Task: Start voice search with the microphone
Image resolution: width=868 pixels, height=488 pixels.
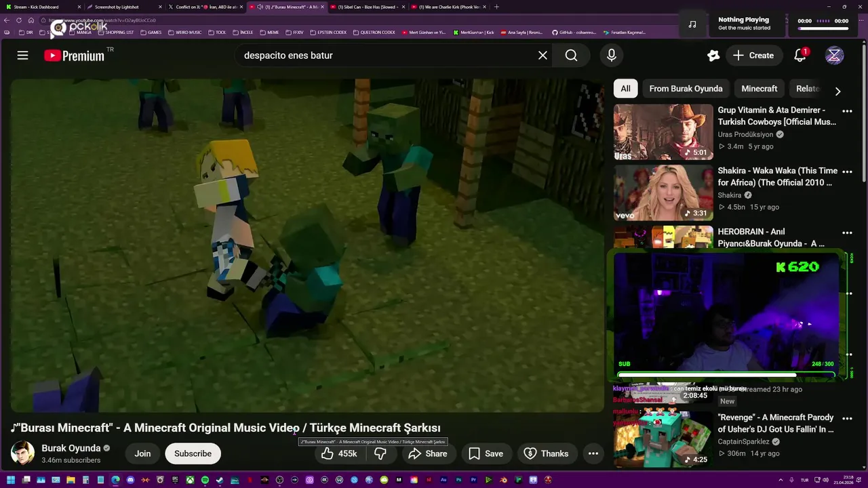Action: click(x=612, y=56)
